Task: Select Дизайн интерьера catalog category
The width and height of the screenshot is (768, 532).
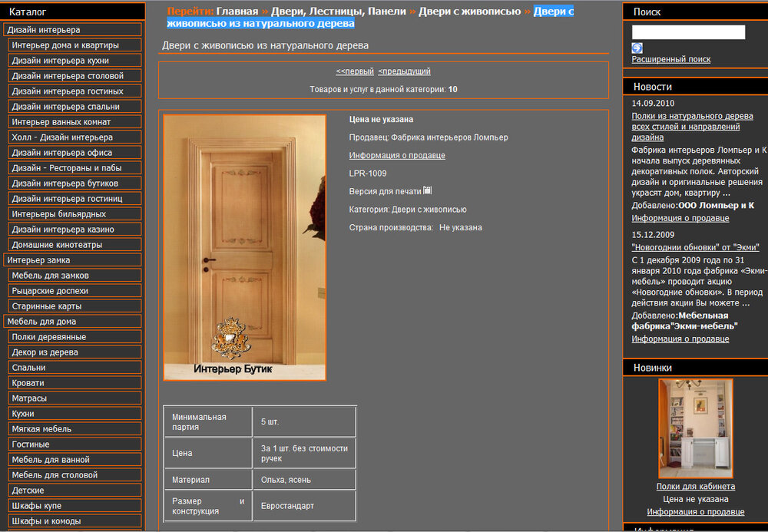Action: tap(72, 29)
